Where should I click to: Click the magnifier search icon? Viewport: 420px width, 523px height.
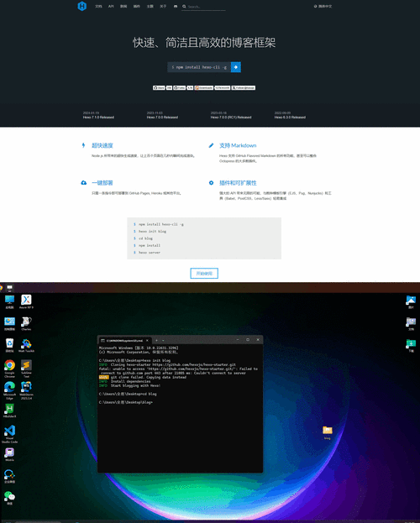pos(184,7)
